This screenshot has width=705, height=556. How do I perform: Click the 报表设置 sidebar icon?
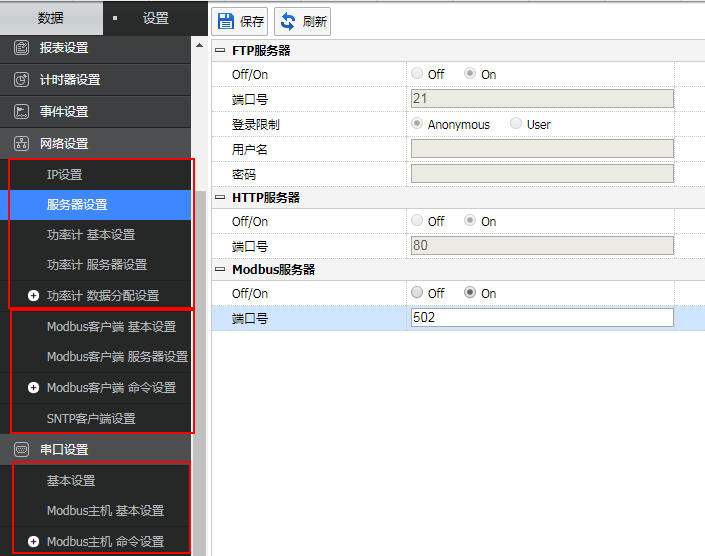pos(21,48)
